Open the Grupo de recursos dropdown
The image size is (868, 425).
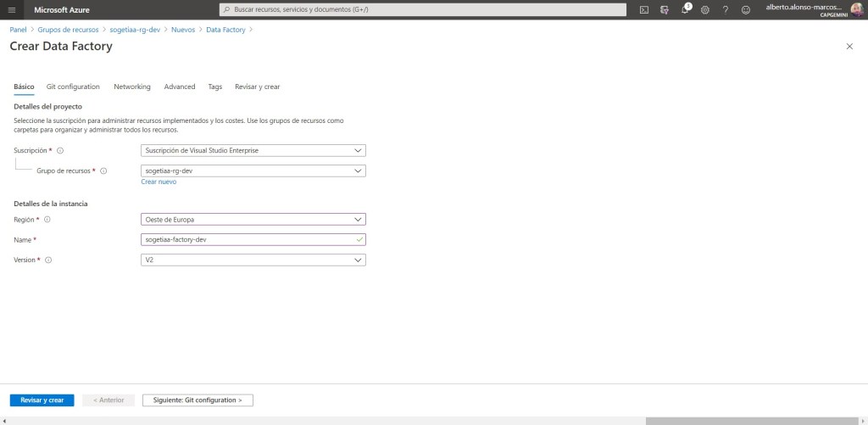[x=253, y=171]
